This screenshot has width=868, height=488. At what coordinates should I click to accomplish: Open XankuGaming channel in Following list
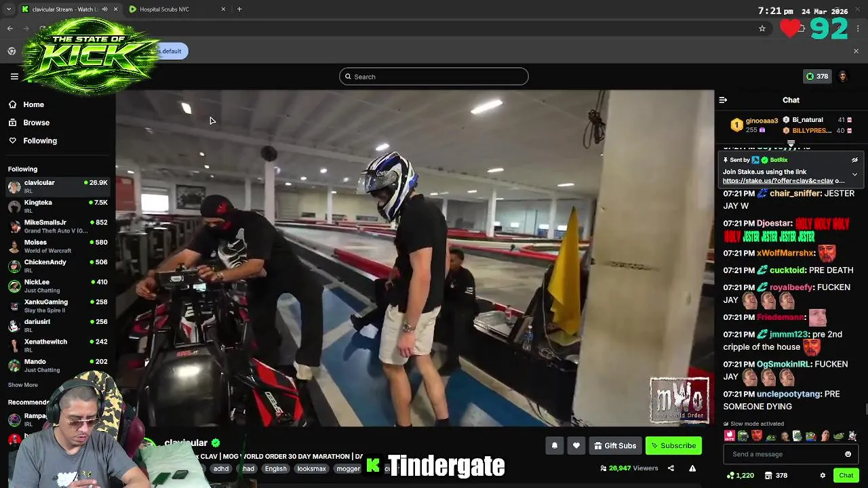(x=58, y=306)
